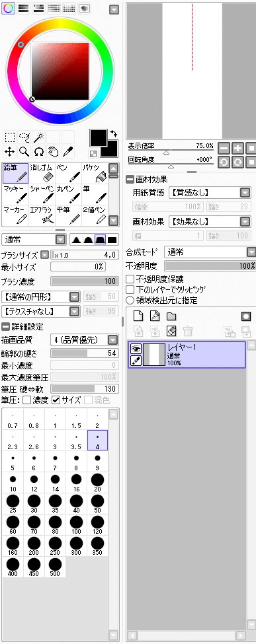Screen dimensions: 256x644
Task: Choose the flat-top brush edge shape
Action: 101,240
